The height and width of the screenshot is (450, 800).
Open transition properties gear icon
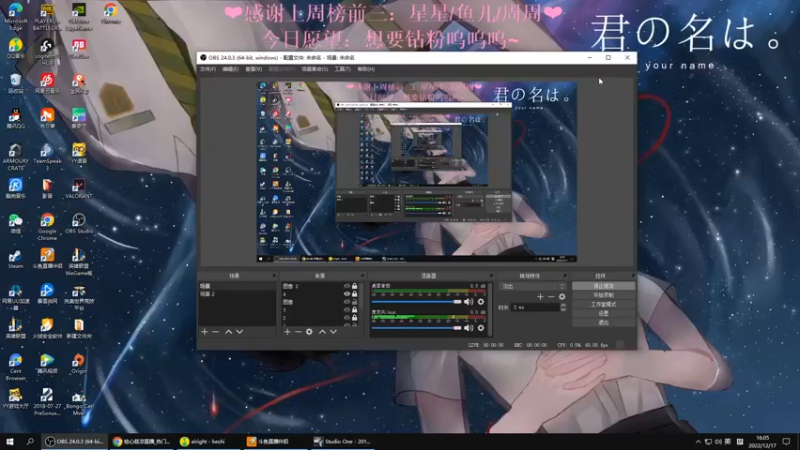coord(562,296)
